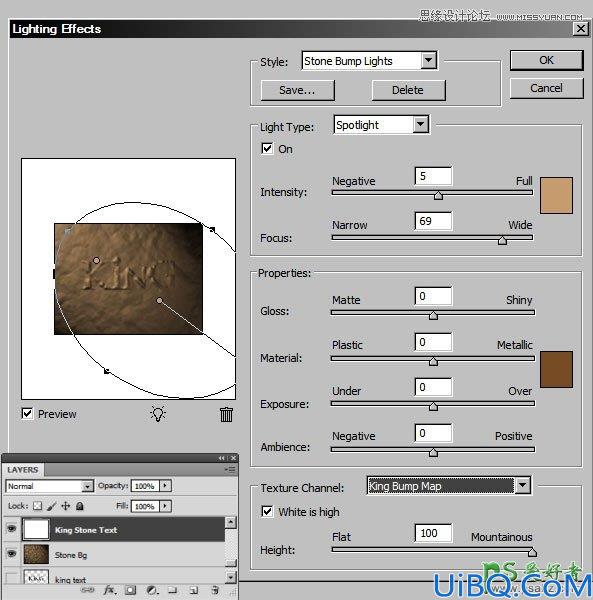The image size is (593, 600).
Task: Hide the King Stone Text layer
Action: pyautogui.click(x=12, y=529)
